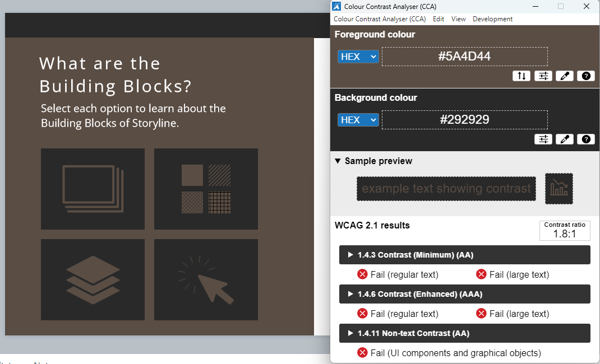Screen dimensions: 600x364
Task: Open the Development menu
Action: click(492, 18)
